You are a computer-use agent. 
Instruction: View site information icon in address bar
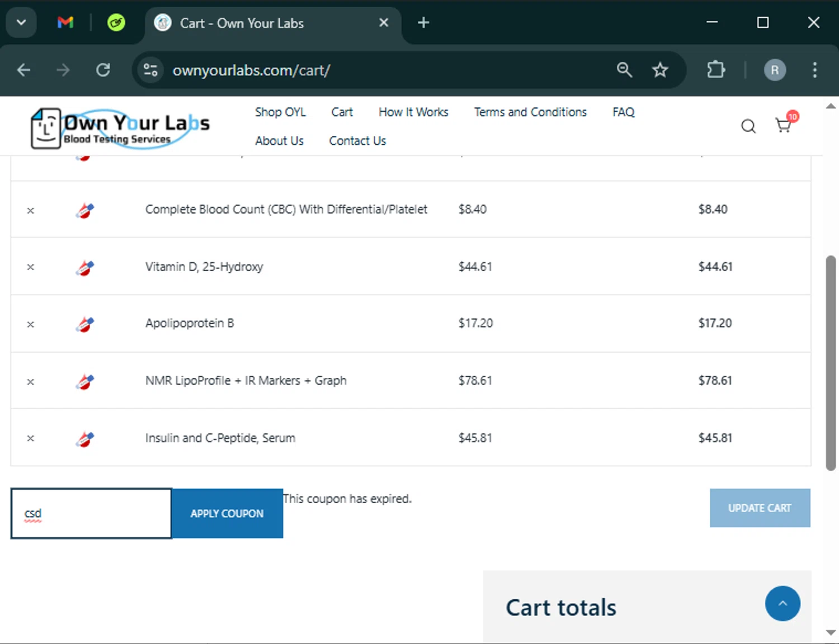tap(151, 70)
